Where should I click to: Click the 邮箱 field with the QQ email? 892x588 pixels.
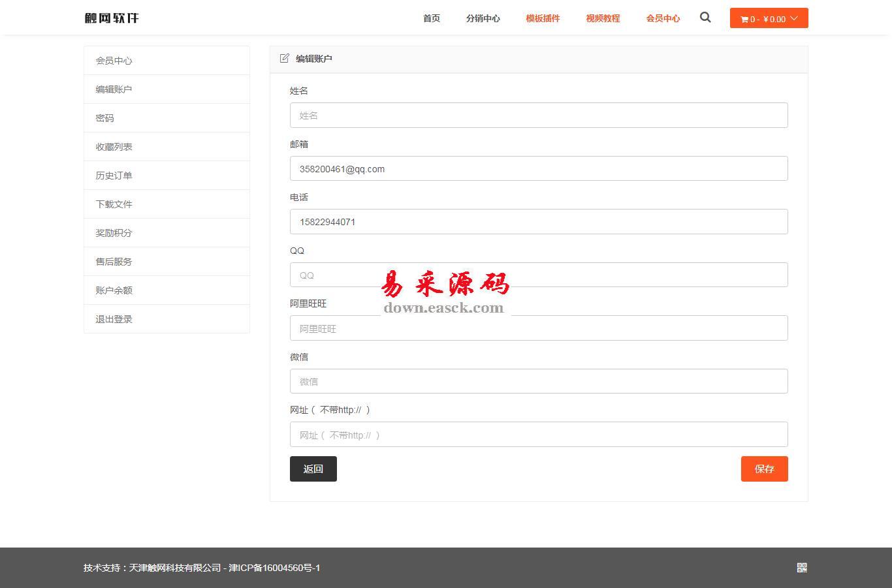point(539,168)
